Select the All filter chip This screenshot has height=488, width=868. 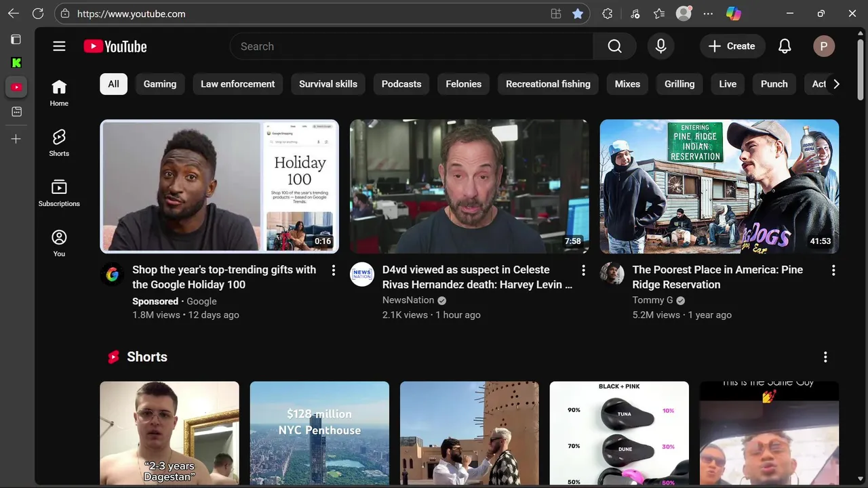[x=113, y=84]
